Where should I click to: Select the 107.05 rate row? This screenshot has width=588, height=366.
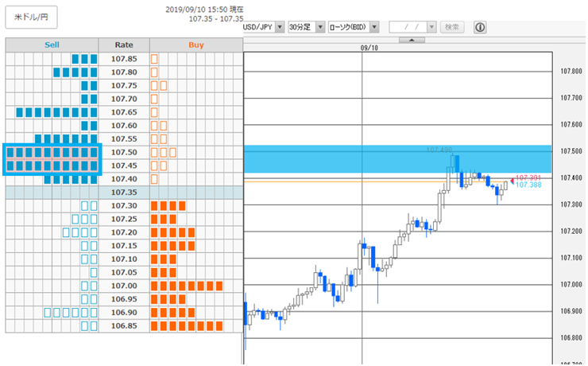coord(124,272)
